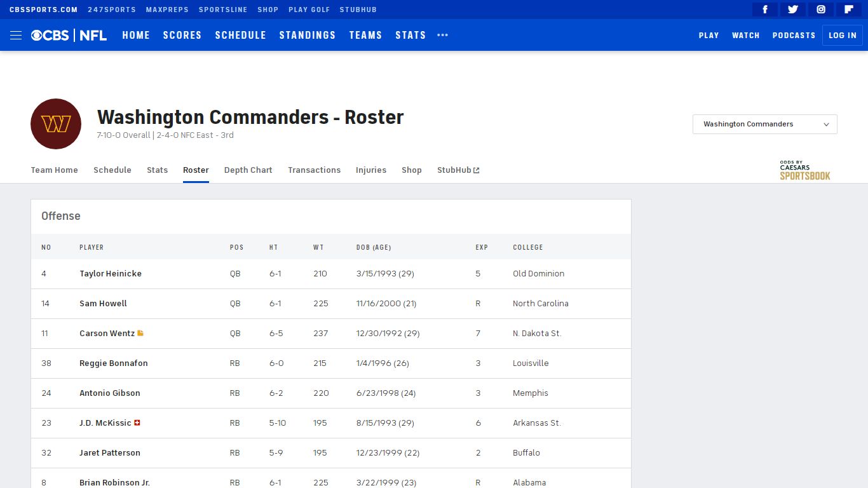The height and width of the screenshot is (488, 868).
Task: Click the injury icon next to J.D. McKissic
Action: click(x=137, y=423)
